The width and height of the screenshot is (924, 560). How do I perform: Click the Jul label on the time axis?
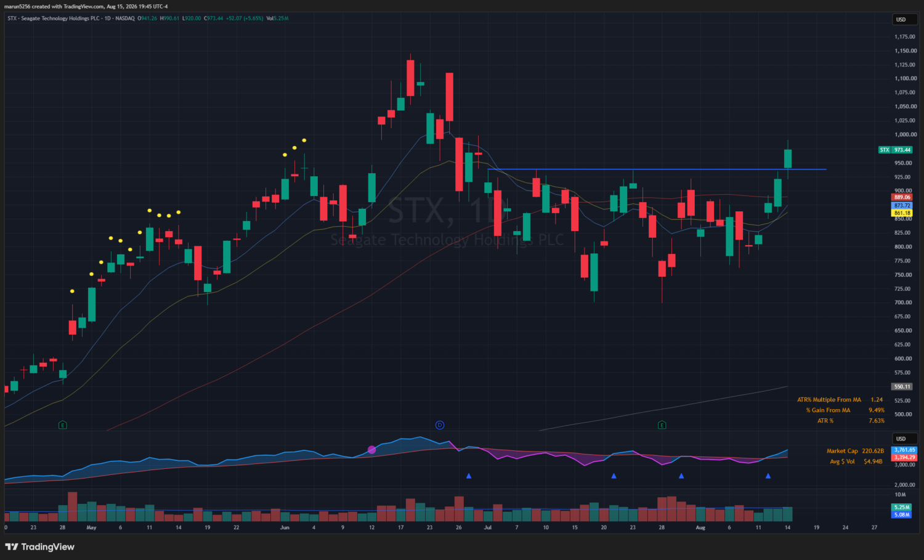point(488,528)
